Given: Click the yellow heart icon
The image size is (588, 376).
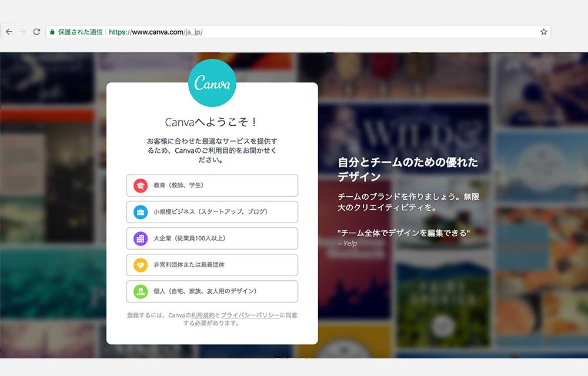Looking at the screenshot, I should click(141, 265).
